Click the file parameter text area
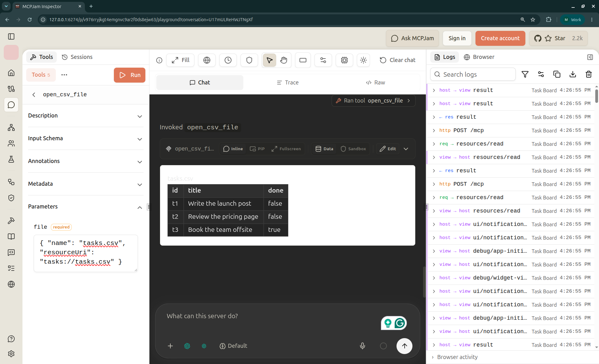 [x=86, y=253]
